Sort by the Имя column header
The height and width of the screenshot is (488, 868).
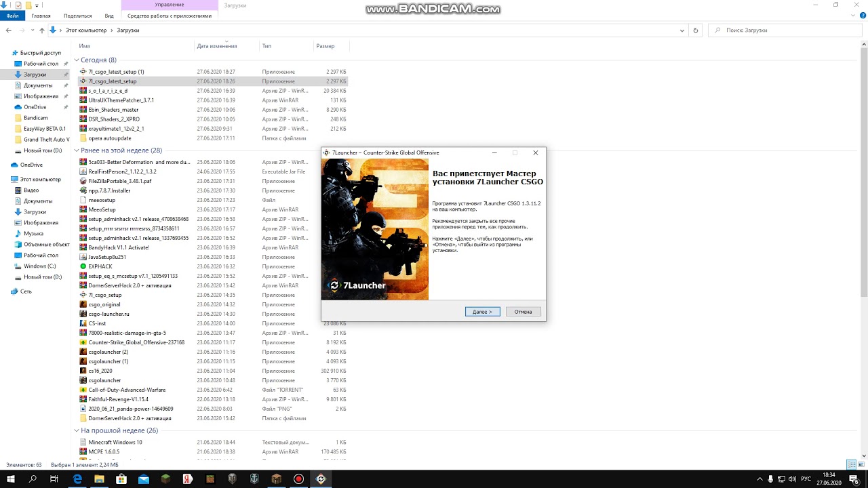pyautogui.click(x=84, y=46)
